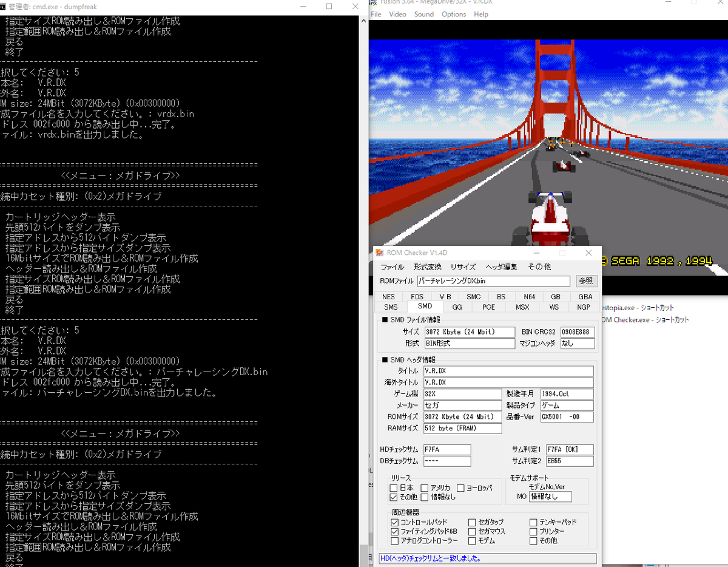Screen dimensions: 728x567
Task: Click the サイズ field showing 3072 Kbyte
Action: [x=469, y=332]
